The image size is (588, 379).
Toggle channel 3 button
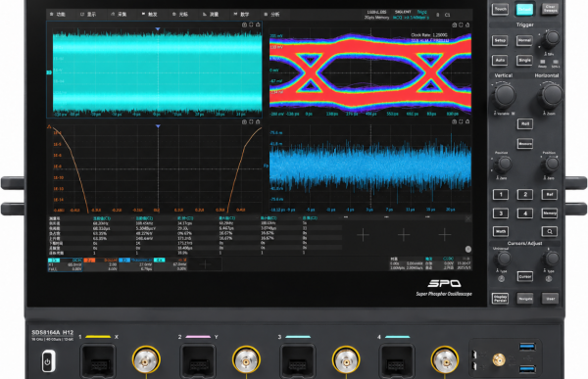[501, 213]
